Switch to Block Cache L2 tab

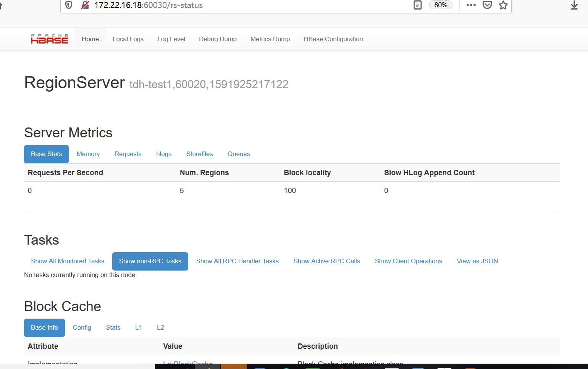click(x=160, y=328)
